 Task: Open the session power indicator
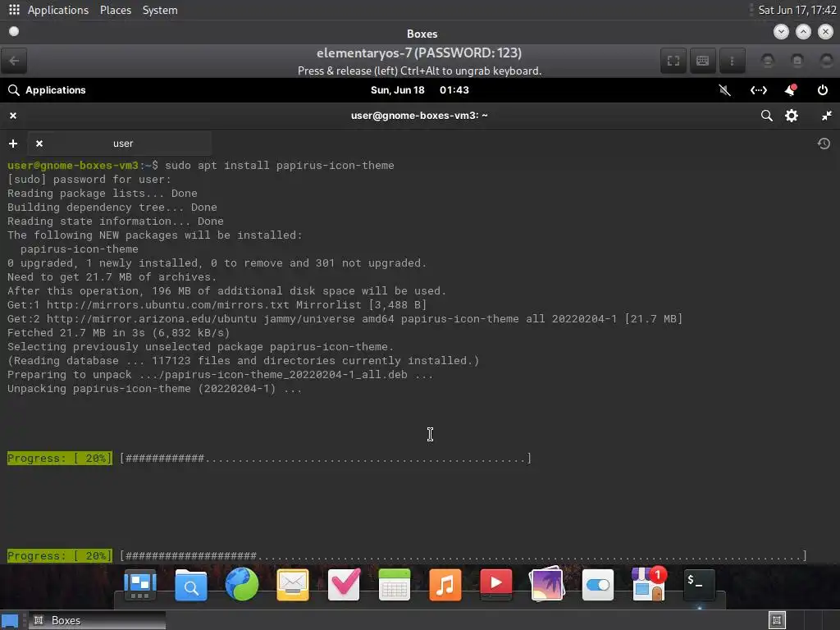pos(822,90)
